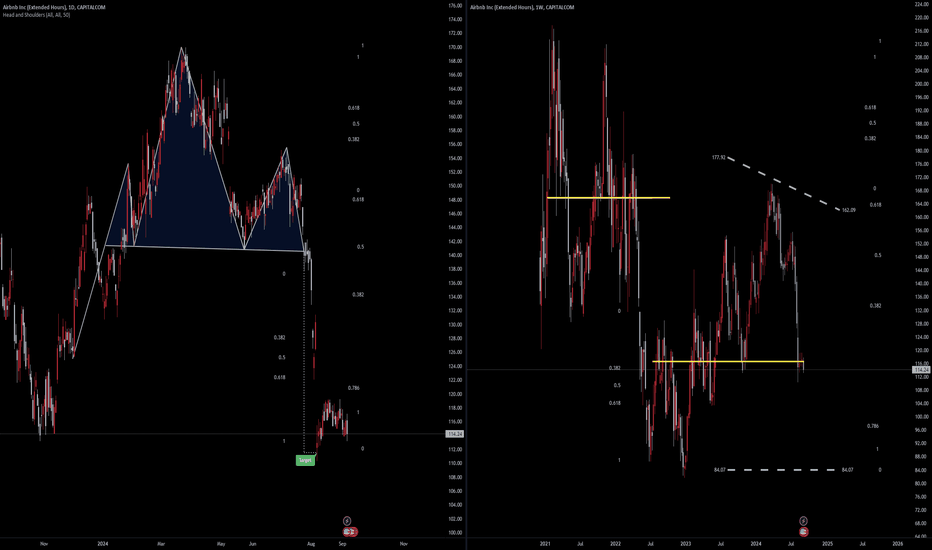Click the 2024 date on daily time axis
This screenshot has width=932, height=550.
tap(103, 543)
